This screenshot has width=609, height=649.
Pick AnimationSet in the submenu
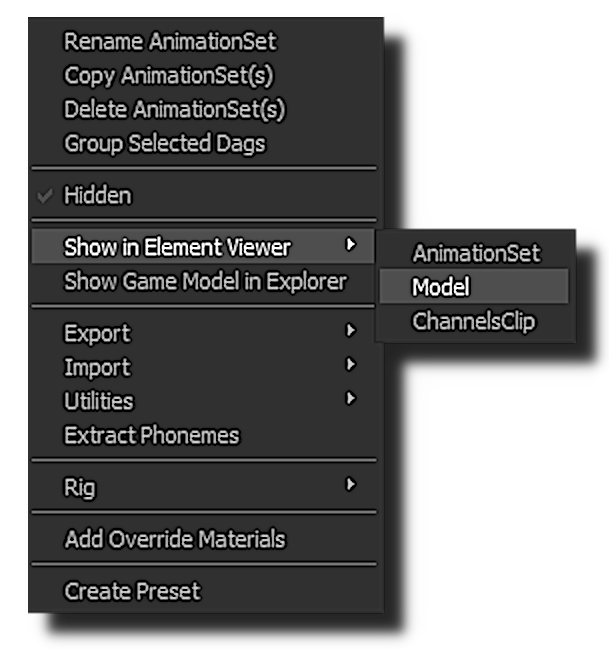click(x=476, y=253)
